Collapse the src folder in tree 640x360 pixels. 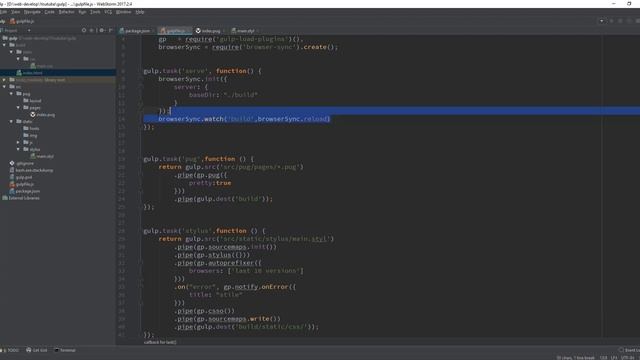click(x=4, y=87)
